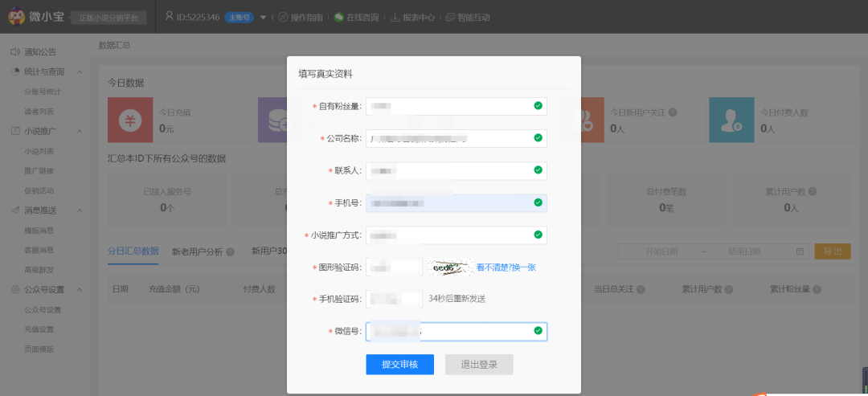Click the green check icon in 公司名称 field
Screen dimensions: 868x396
tap(538, 137)
